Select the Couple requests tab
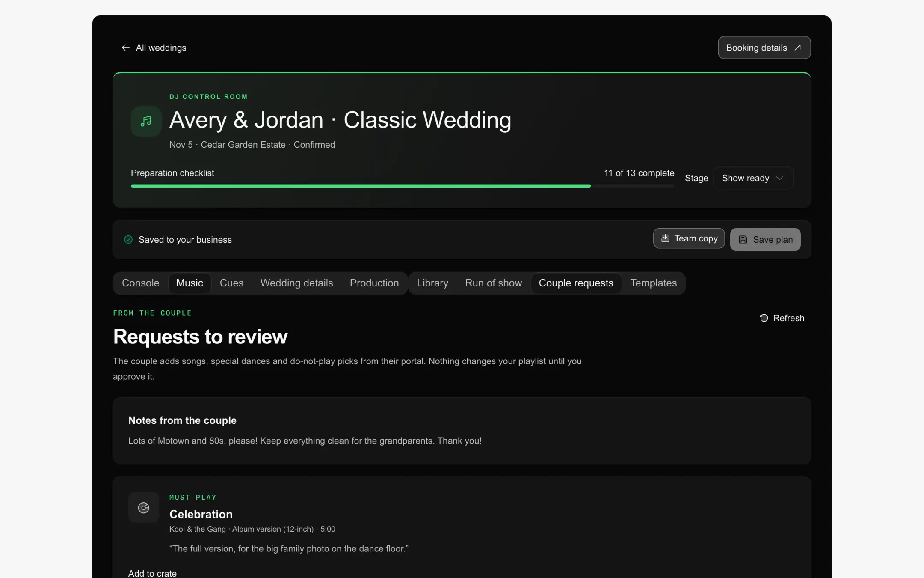Image resolution: width=924 pixels, height=578 pixels. pyautogui.click(x=576, y=283)
